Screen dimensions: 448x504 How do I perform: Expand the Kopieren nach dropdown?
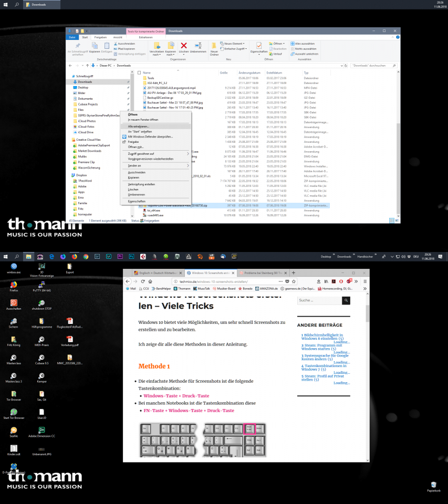coord(171,53)
